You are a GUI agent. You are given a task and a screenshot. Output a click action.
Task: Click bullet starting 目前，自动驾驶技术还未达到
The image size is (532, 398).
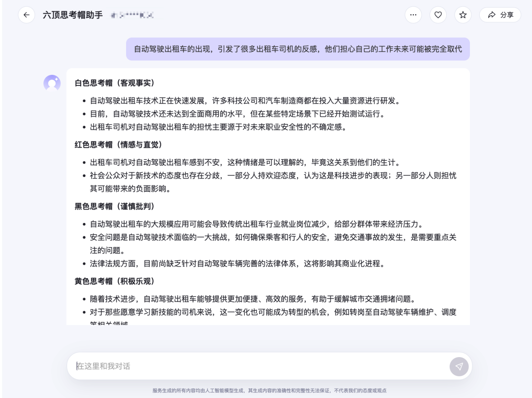tap(238, 114)
